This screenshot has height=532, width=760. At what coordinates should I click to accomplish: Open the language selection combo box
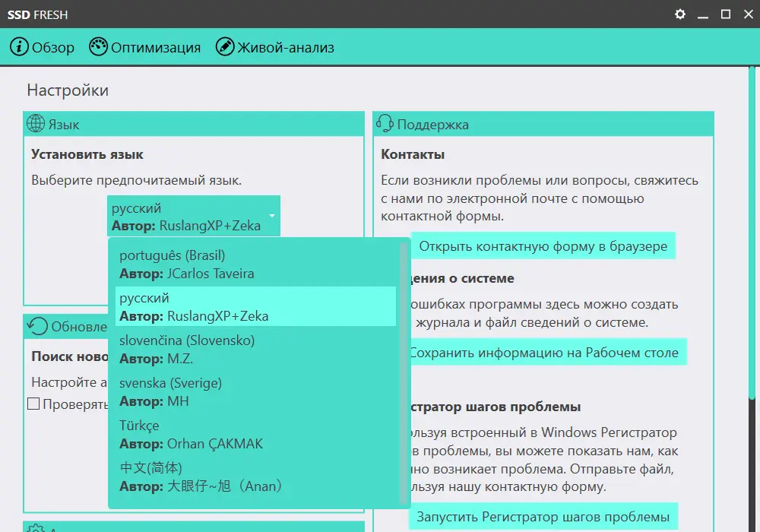pyautogui.click(x=194, y=215)
